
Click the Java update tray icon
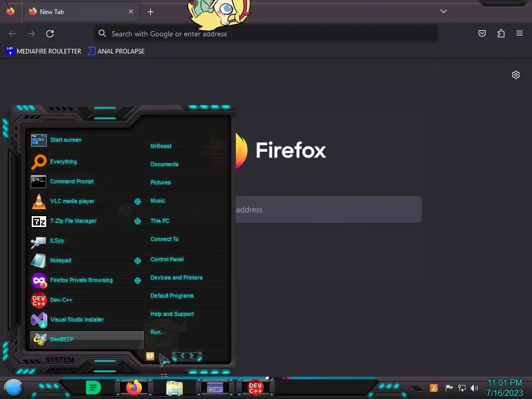tap(434, 388)
